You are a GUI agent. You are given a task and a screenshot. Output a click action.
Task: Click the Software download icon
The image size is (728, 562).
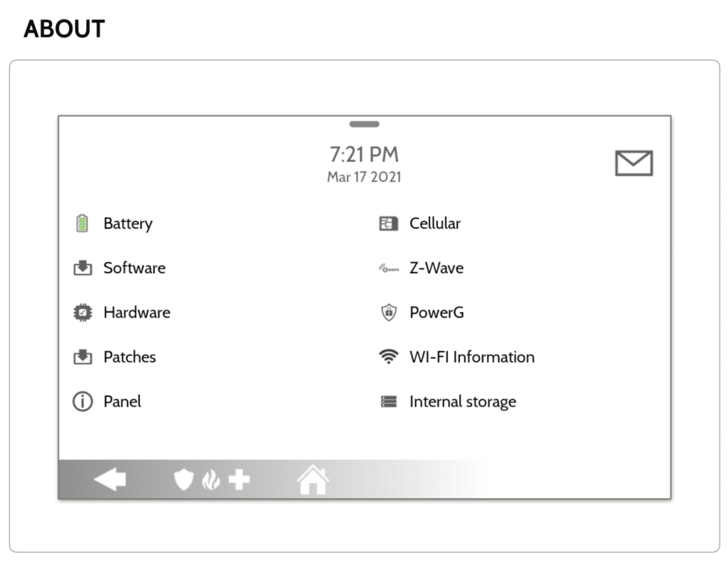point(82,268)
